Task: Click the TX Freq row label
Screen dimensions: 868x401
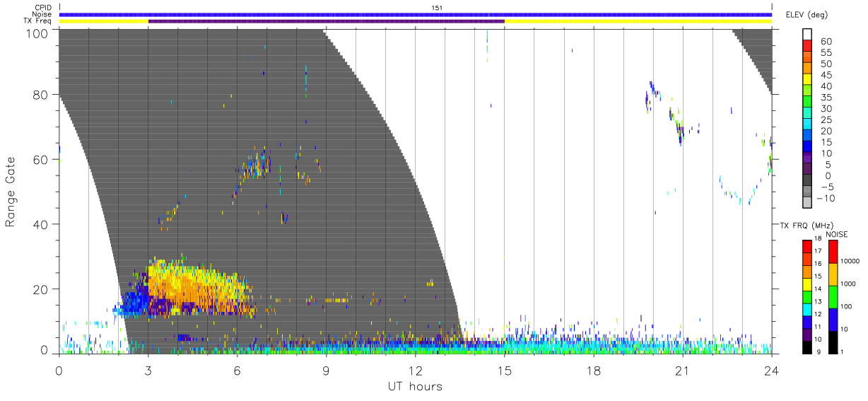Action: click(37, 21)
